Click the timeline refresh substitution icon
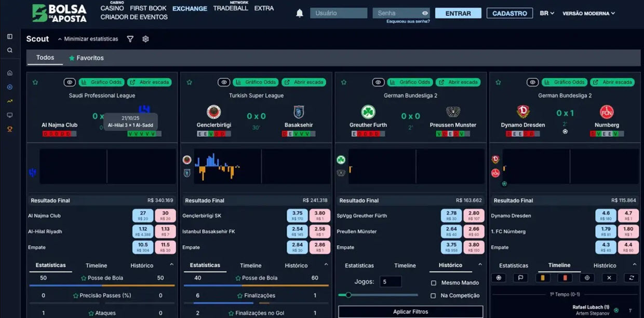644x318 pixels. coord(632,278)
